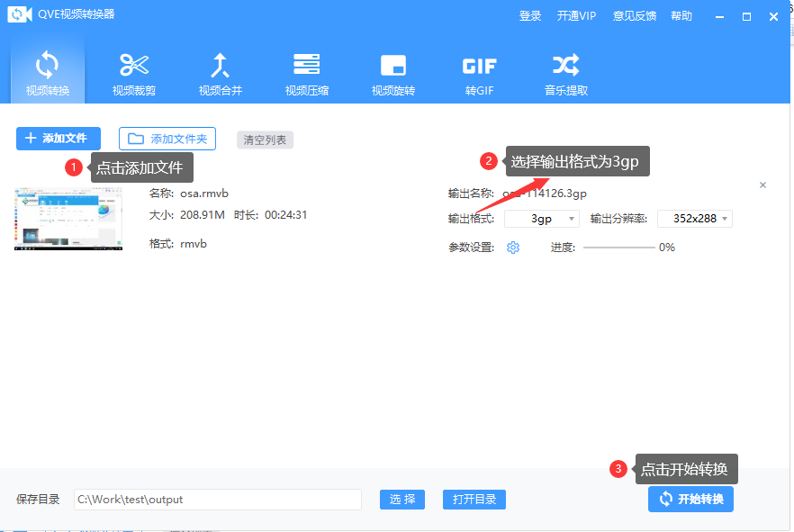Image resolution: width=794 pixels, height=532 pixels.
Task: Close the QVE window
Action: coord(773,17)
